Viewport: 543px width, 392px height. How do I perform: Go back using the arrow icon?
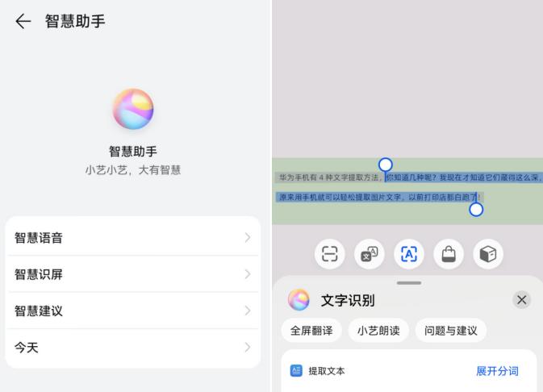(23, 22)
